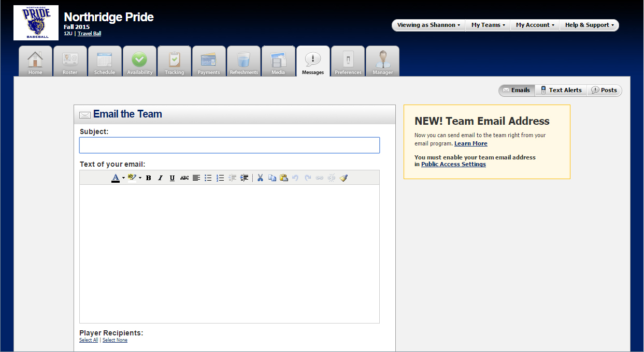Insert a bulleted list
The image size is (644, 352).
pos(208,178)
